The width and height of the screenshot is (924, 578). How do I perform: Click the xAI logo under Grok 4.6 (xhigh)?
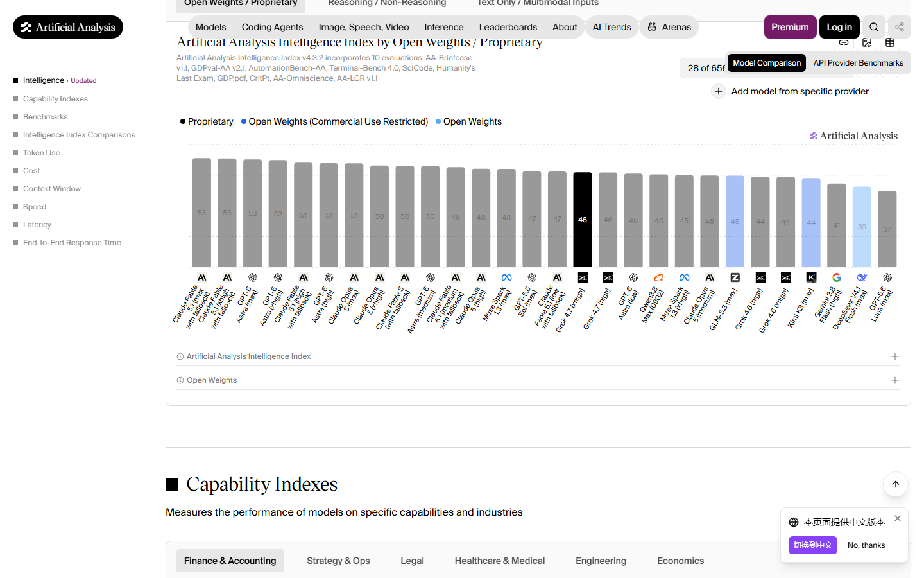pyautogui.click(x=786, y=277)
